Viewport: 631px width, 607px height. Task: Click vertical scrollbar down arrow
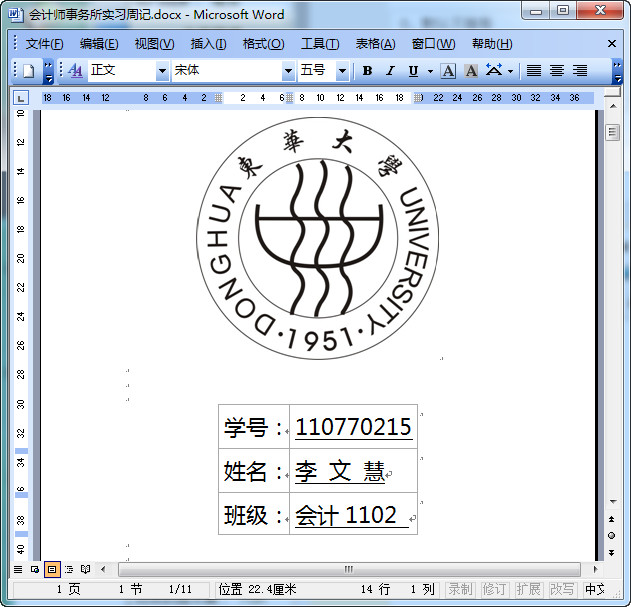(x=612, y=502)
